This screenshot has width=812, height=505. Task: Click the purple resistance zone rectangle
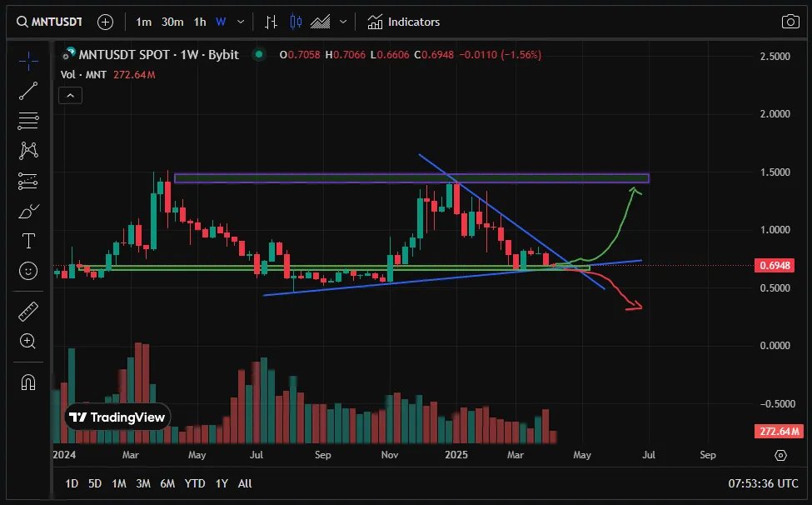(x=411, y=178)
